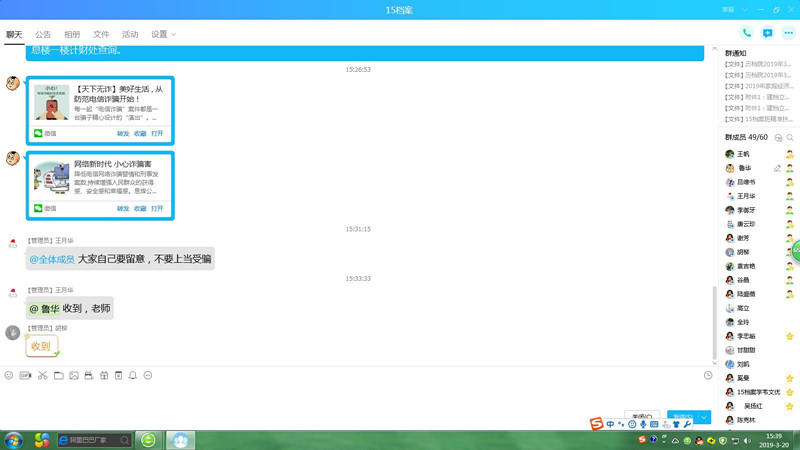Open more options with the top-right ellipsis icon
The image size is (800, 450).
788,33
